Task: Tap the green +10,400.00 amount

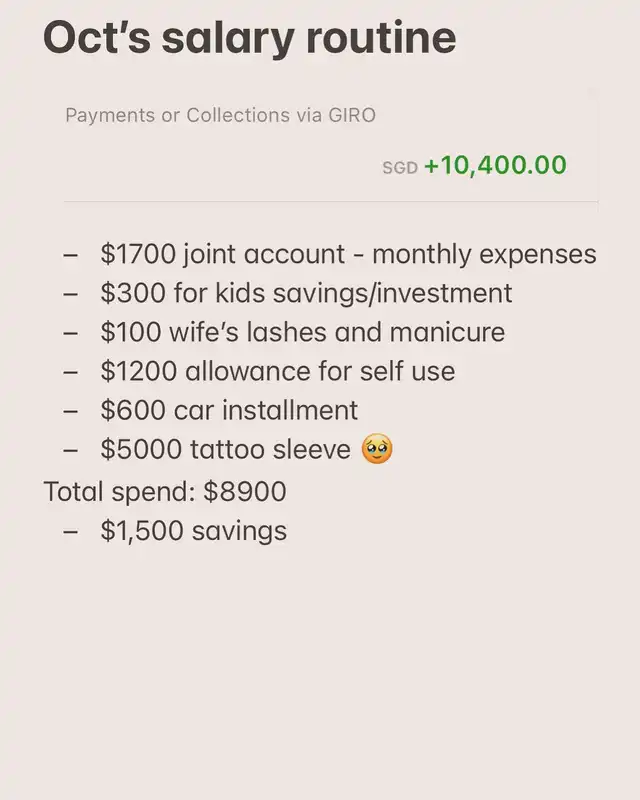Action: point(495,165)
